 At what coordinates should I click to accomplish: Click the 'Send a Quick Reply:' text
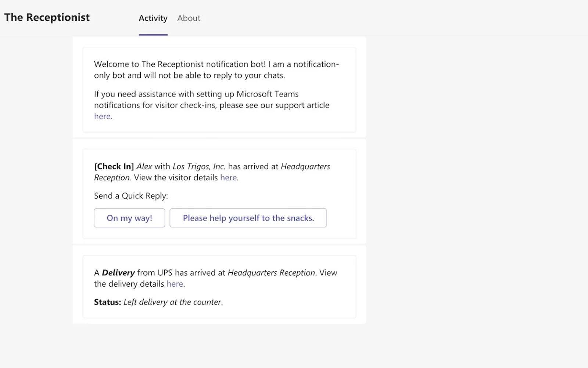pos(131,196)
